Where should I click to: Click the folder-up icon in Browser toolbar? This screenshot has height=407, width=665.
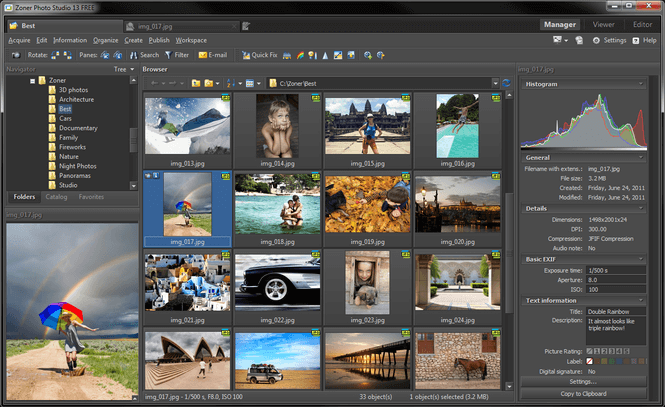tap(196, 83)
